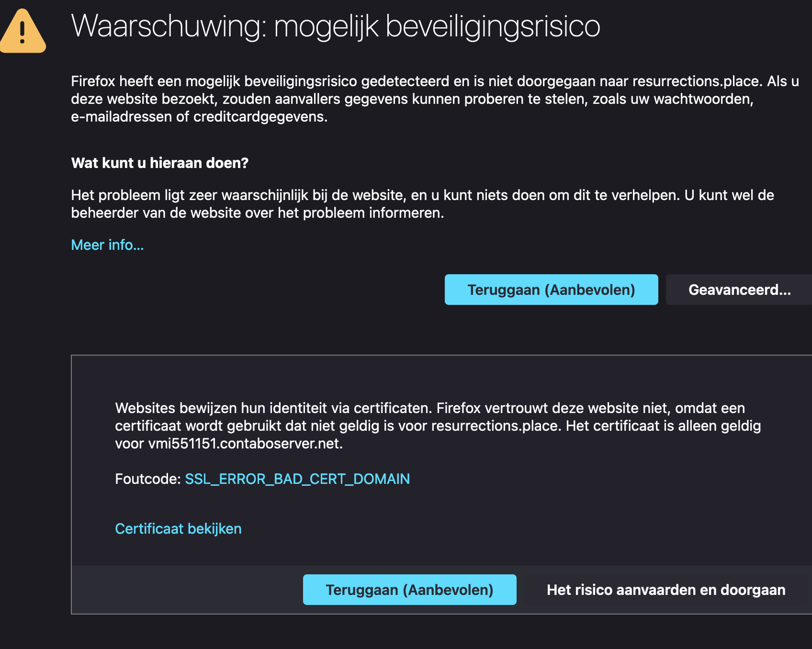Image resolution: width=812 pixels, height=649 pixels.
Task: Click 'Teruggaan (Aanbevolen)' inside the advanced panel
Action: 409,590
